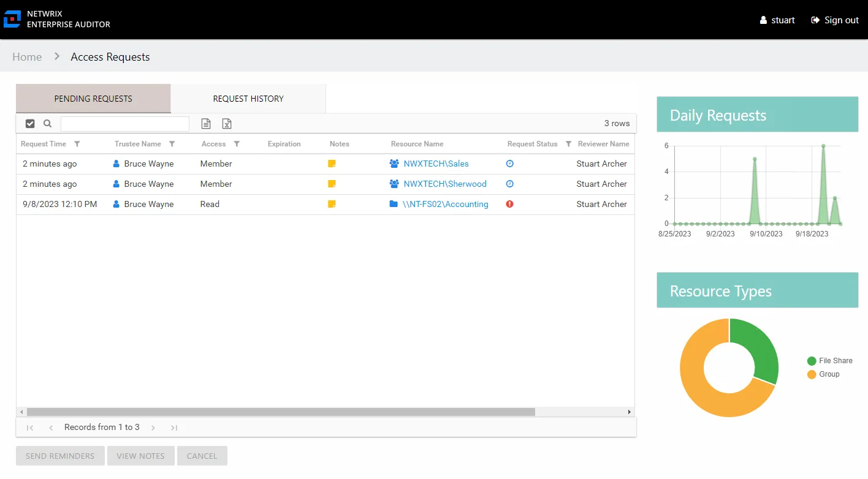The height and width of the screenshot is (479, 868).
Task: Click the grid search input field
Action: [x=125, y=124]
